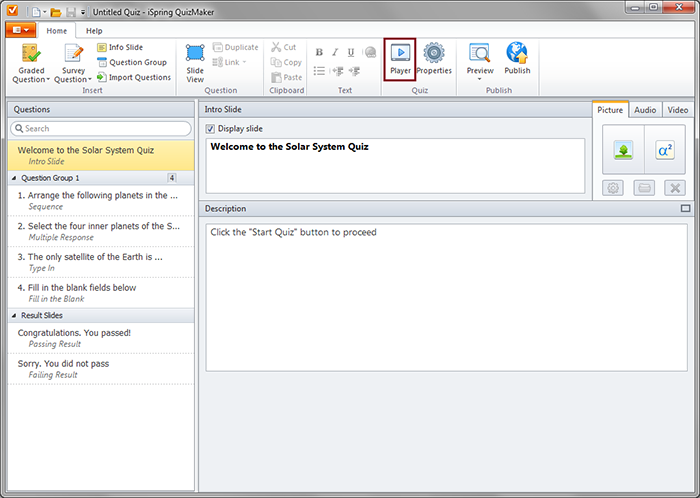
Task: Toggle italic text formatting
Action: click(x=335, y=52)
